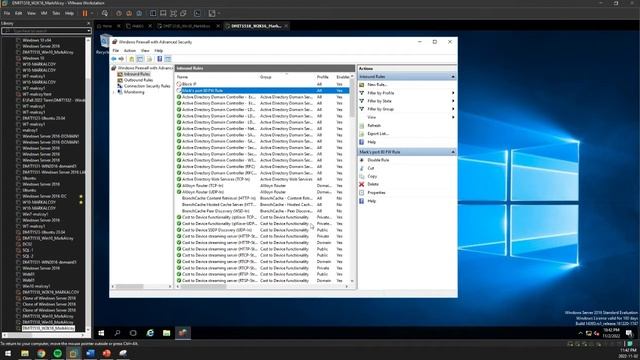
Task: Open Task View on the guest taskbar
Action: click(133, 333)
